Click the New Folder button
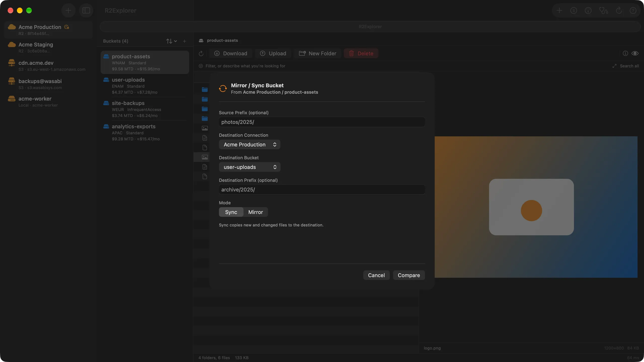Viewport: 644px width, 362px height. [x=317, y=53]
